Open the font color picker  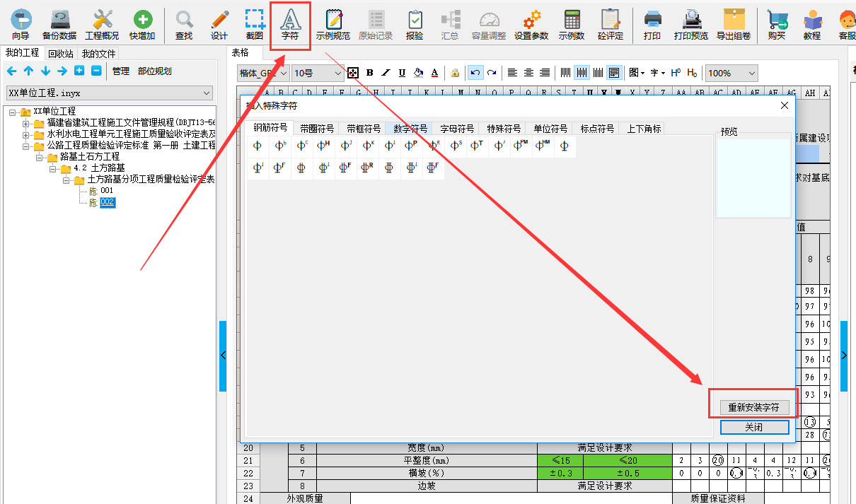[434, 73]
